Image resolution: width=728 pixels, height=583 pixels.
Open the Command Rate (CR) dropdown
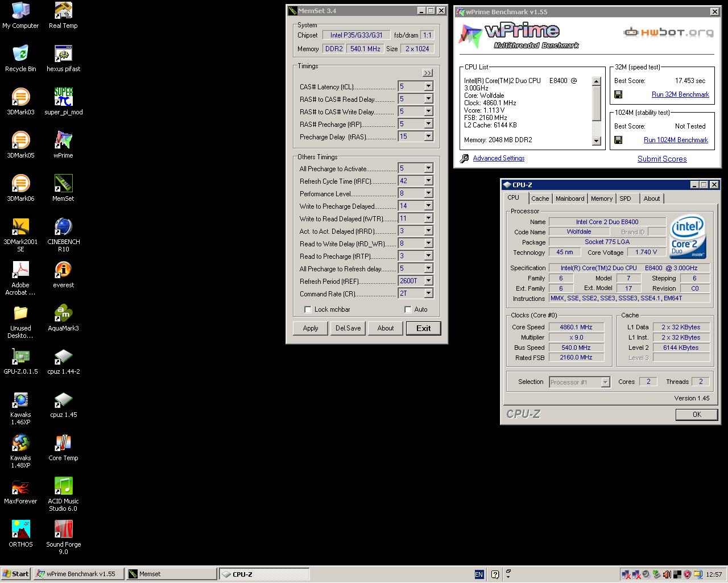pos(428,293)
